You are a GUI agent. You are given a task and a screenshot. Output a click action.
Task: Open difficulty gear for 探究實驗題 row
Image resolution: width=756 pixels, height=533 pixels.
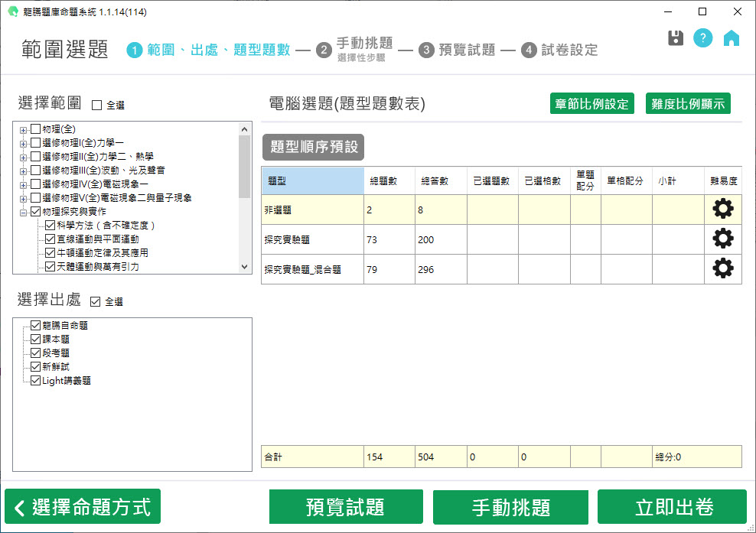click(722, 239)
